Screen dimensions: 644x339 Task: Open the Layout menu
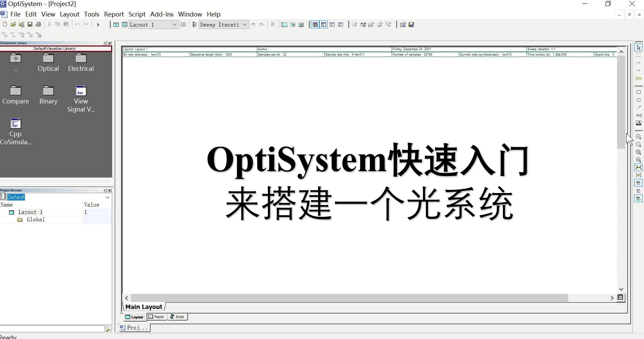(70, 14)
